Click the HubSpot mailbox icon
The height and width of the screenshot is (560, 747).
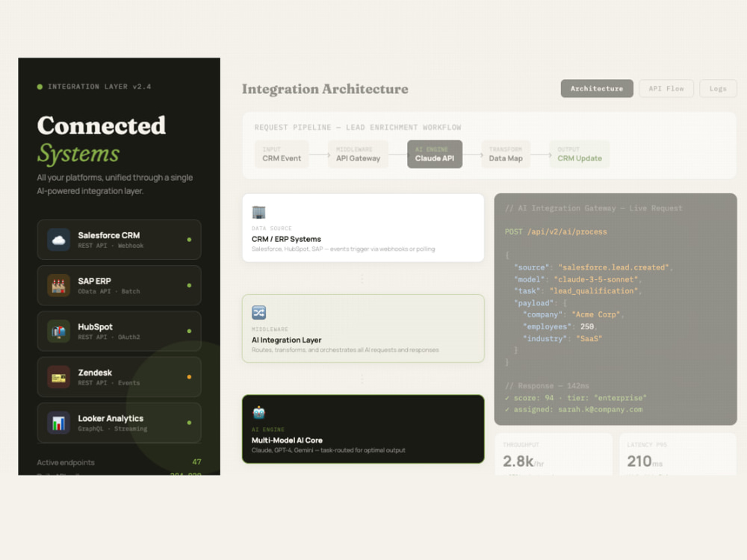tap(58, 331)
